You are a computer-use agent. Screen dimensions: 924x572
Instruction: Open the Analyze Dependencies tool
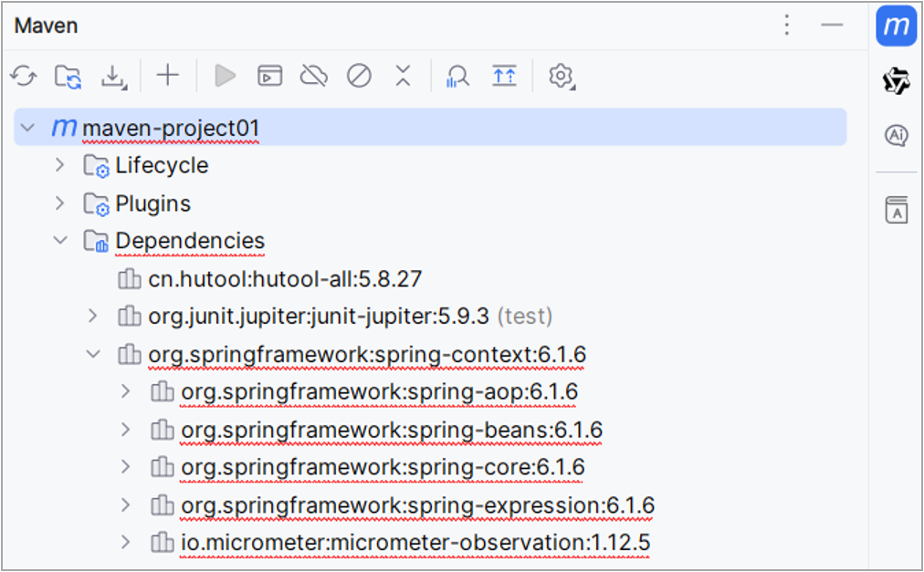tap(457, 77)
